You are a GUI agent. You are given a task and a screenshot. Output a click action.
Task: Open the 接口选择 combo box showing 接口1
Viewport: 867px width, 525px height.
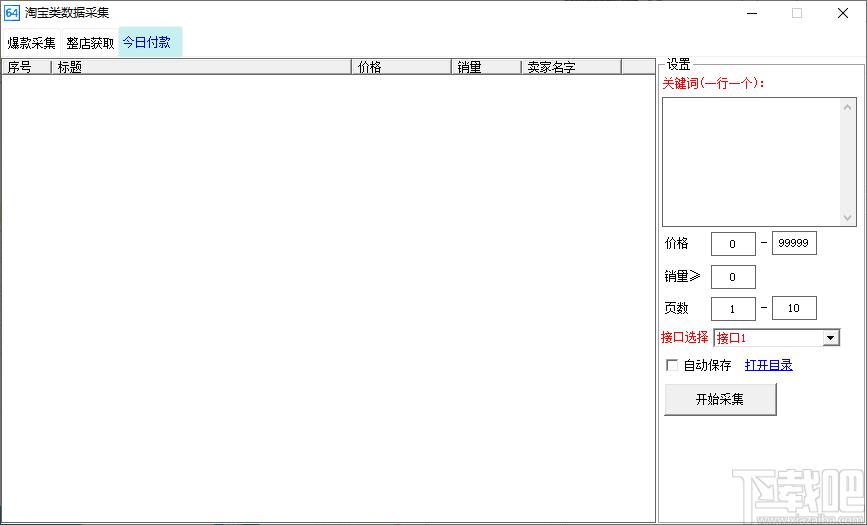click(777, 338)
